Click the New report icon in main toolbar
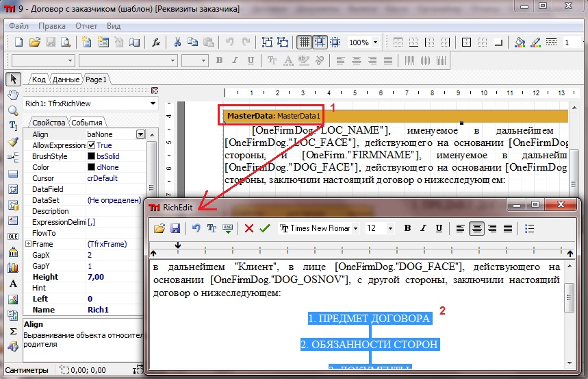 (18, 42)
